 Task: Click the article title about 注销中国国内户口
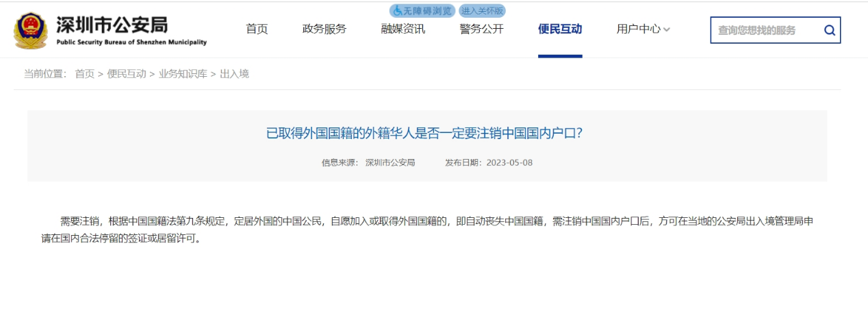(424, 133)
